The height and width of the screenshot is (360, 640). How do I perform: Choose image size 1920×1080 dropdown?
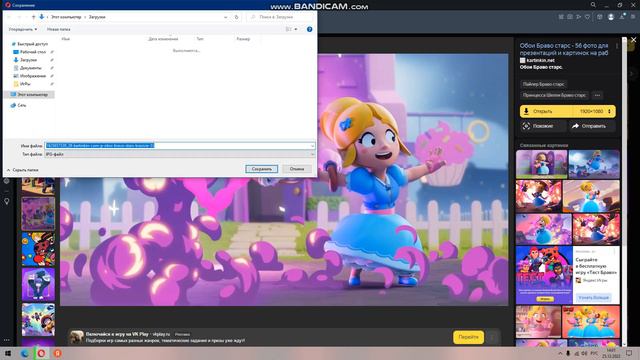594,111
